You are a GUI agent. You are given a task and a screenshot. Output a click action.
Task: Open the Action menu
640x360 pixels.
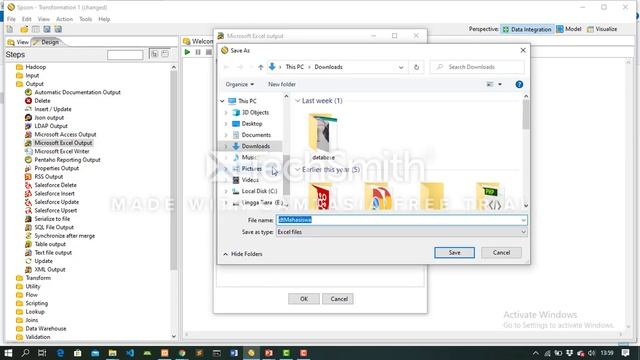tap(64, 19)
